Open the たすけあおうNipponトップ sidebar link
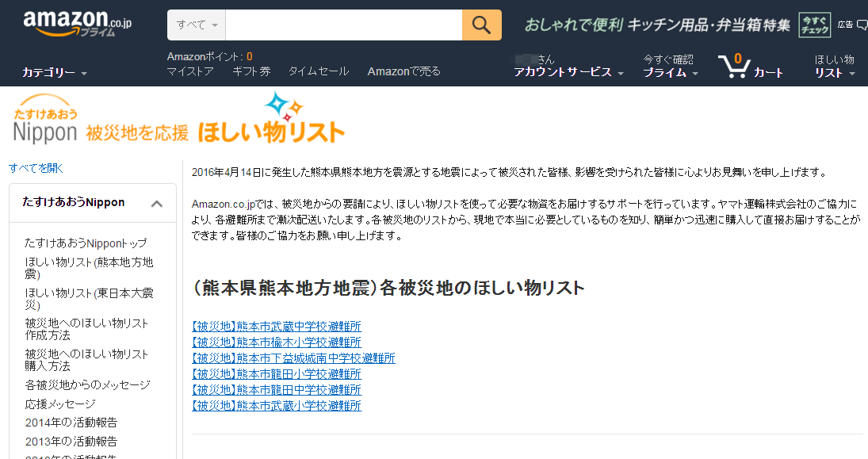 (x=86, y=243)
